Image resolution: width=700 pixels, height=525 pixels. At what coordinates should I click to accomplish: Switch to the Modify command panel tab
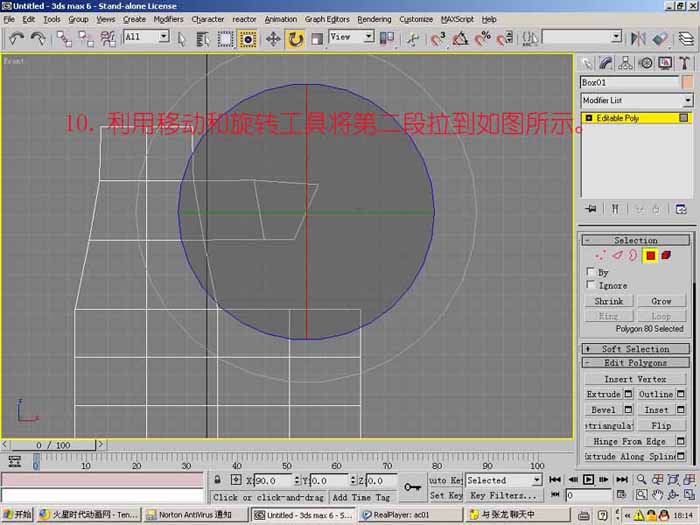click(x=606, y=63)
